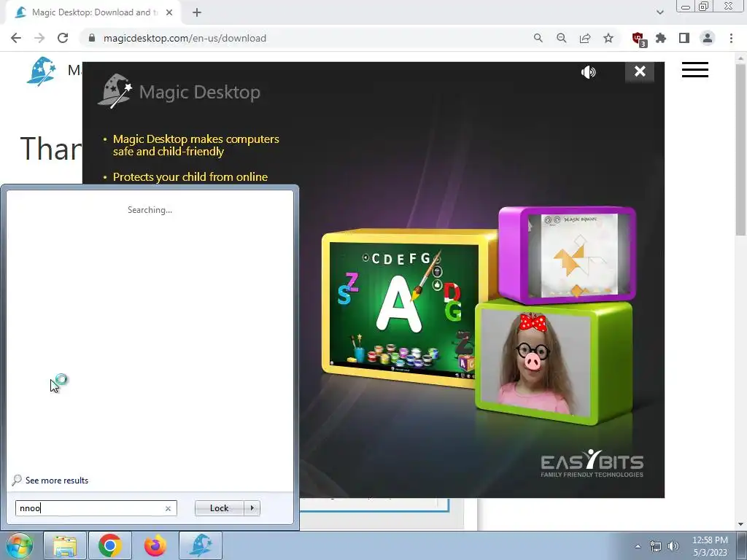Open File Explorer from taskbar
The width and height of the screenshot is (747, 560).
(x=65, y=545)
